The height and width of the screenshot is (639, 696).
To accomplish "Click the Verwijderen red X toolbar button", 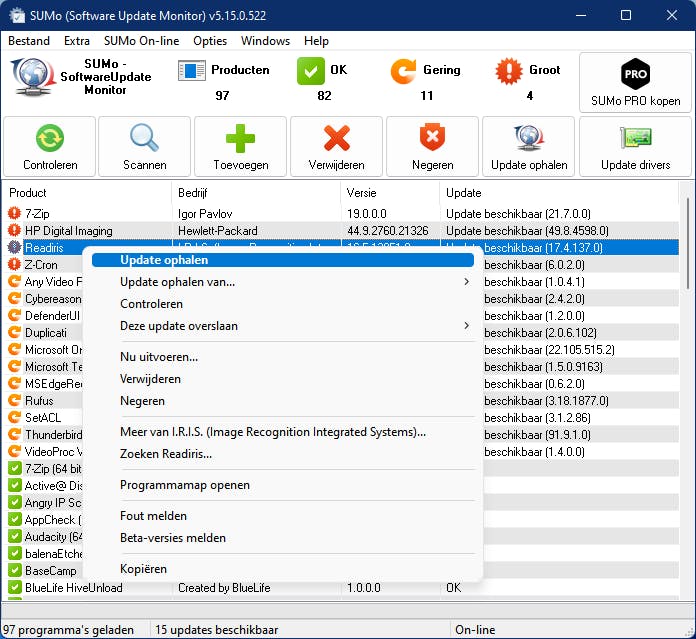I will pos(336,146).
